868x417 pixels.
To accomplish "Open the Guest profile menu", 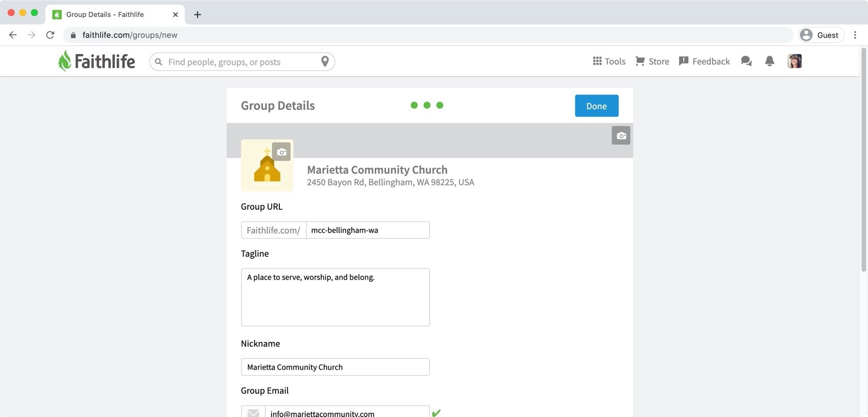I will click(x=821, y=35).
